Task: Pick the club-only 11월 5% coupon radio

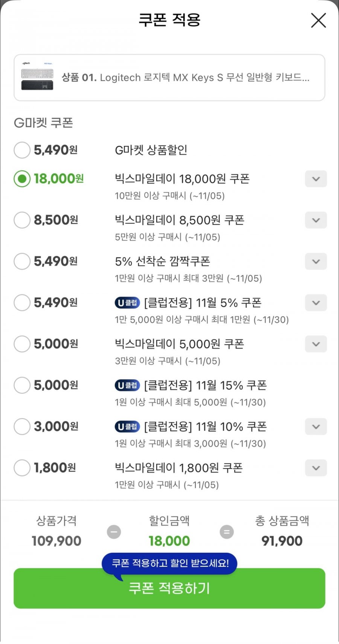Action: [x=22, y=302]
